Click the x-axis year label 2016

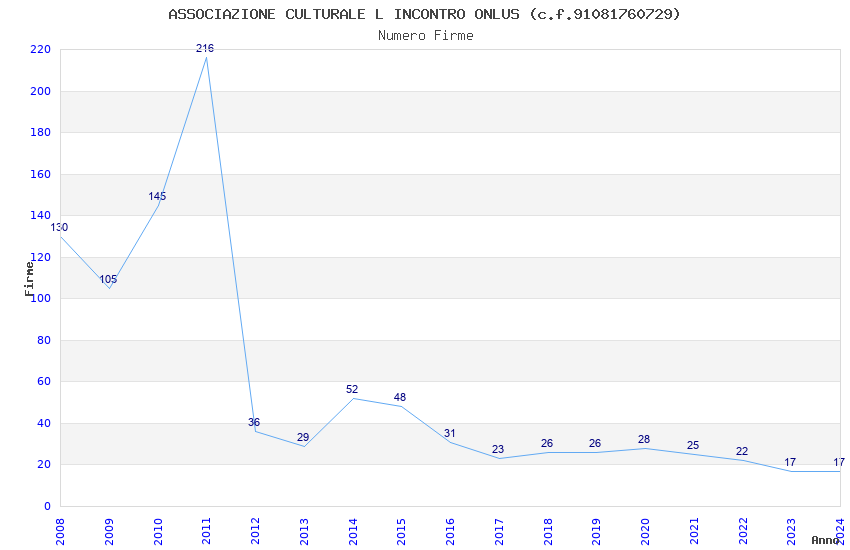[450, 532]
